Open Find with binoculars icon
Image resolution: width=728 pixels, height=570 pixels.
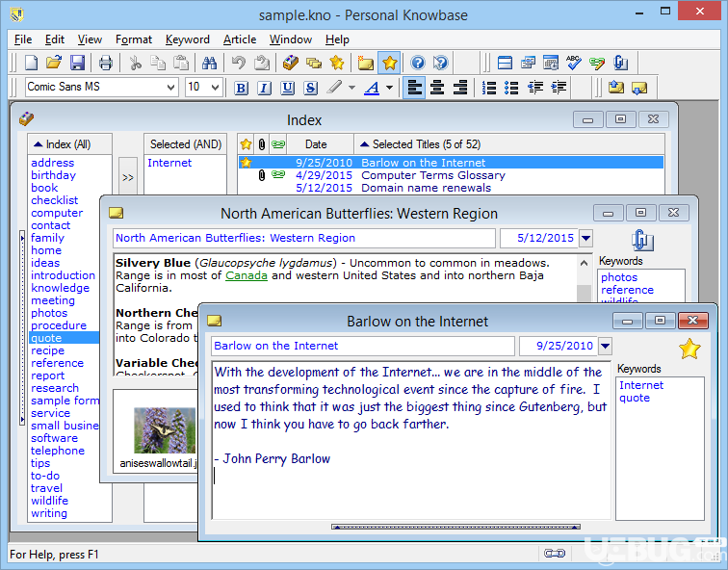tap(209, 63)
